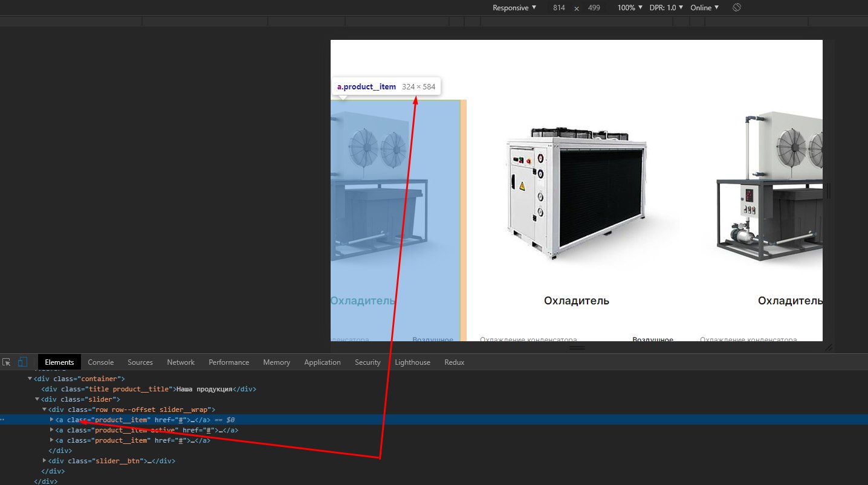The height and width of the screenshot is (485, 868).
Task: Expand the product__item active anchor node
Action: (51, 430)
